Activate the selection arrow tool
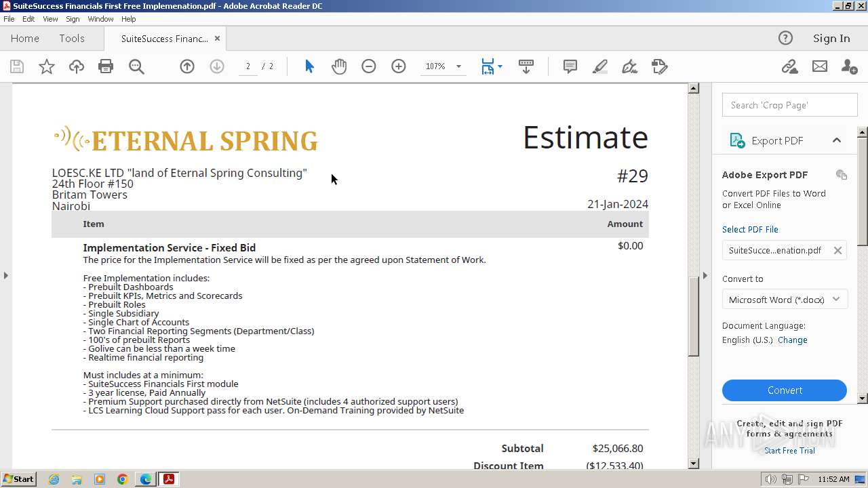Screen dimensions: 868x488 309,66
